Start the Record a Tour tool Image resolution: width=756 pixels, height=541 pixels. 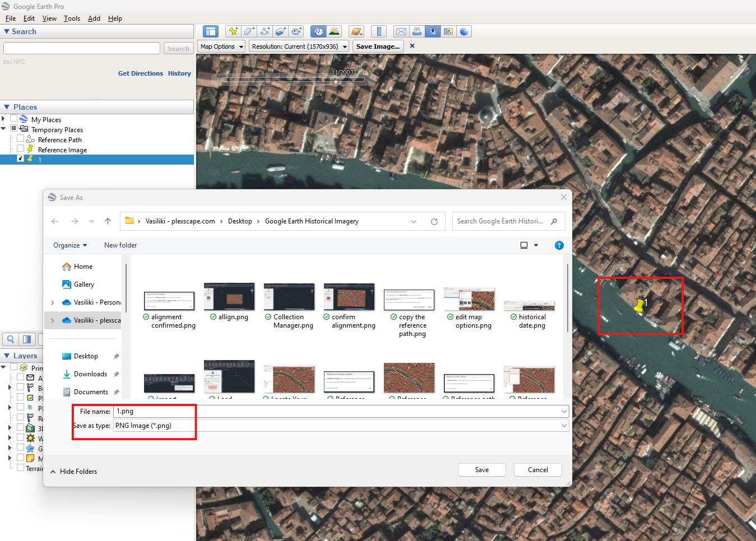[x=296, y=31]
